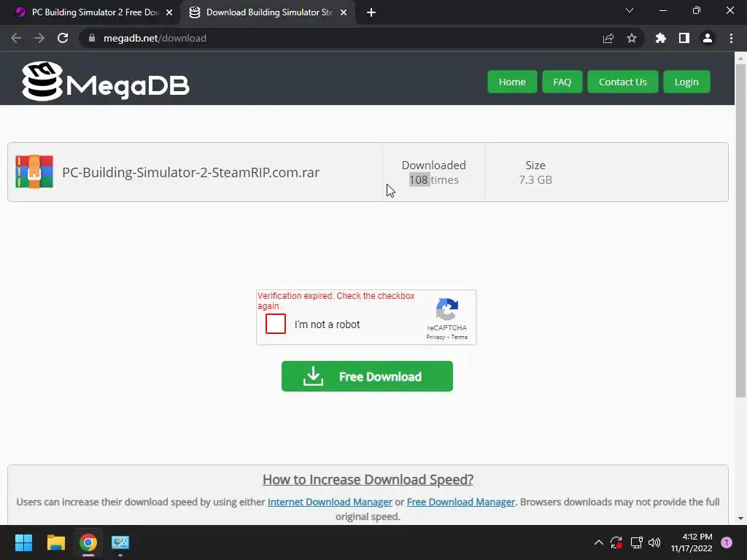
Task: Check the I'm not a robot checkbox
Action: coord(276,324)
